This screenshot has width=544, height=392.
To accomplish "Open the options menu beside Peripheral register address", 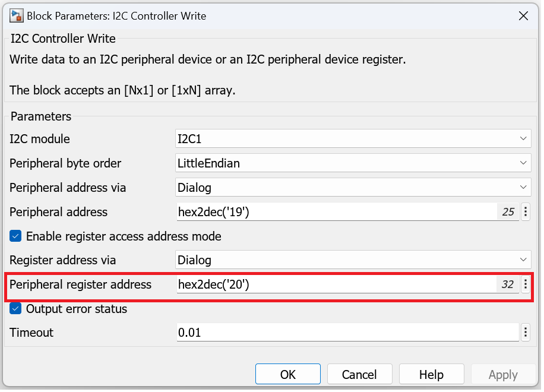I will tap(525, 284).
